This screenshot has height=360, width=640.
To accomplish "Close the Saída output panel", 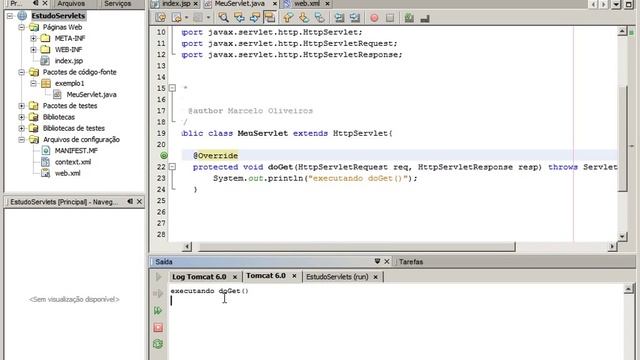I will (387, 262).
